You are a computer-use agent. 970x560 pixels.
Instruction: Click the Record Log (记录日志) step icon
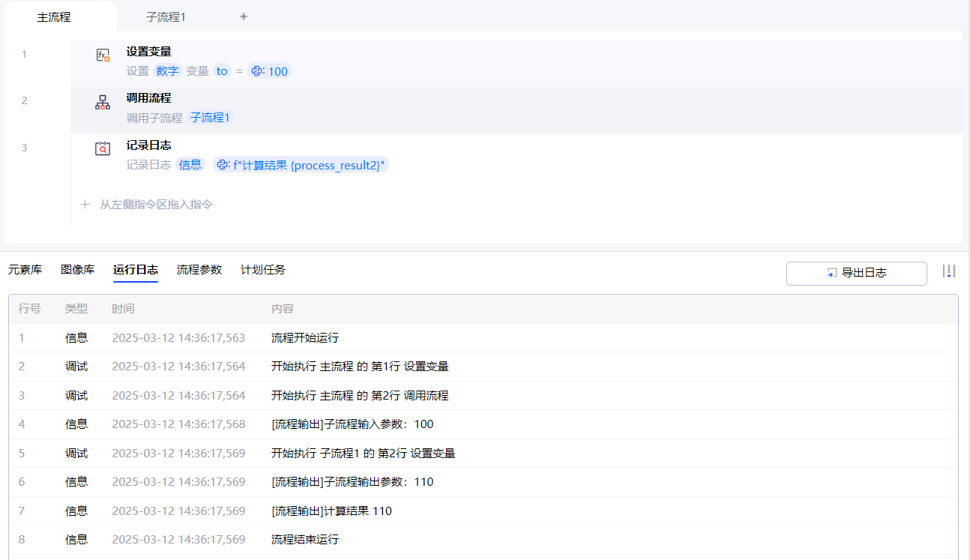(x=103, y=148)
